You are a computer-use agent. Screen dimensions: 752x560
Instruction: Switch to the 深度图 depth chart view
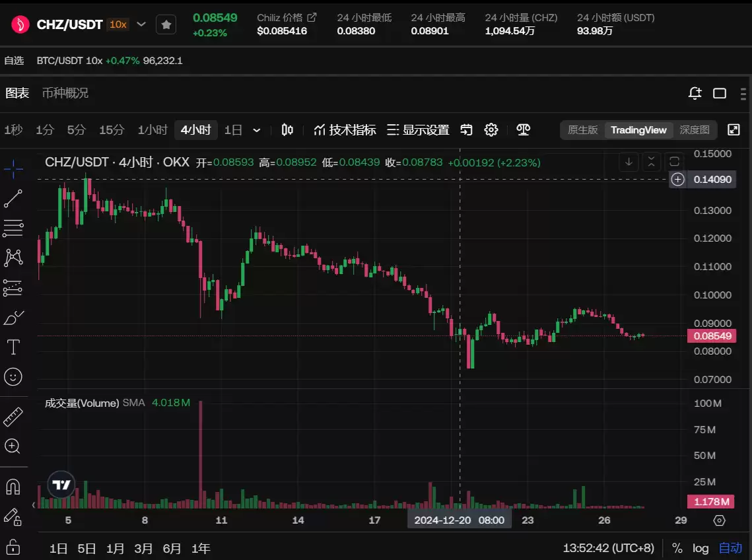pyautogui.click(x=695, y=130)
